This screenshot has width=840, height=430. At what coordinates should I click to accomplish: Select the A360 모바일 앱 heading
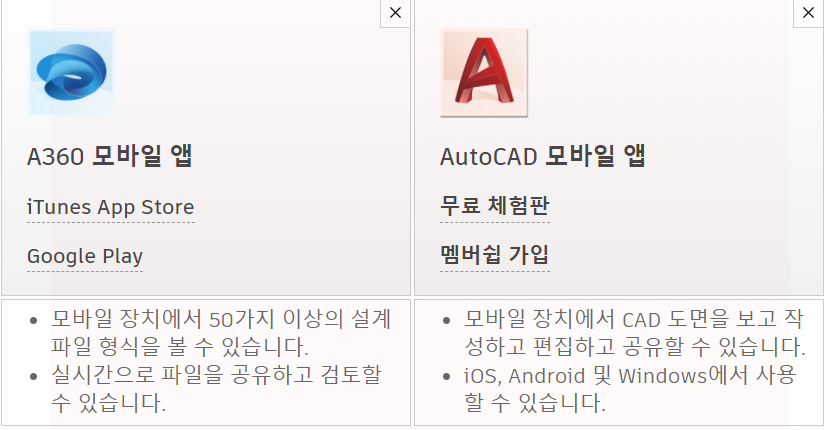110,156
